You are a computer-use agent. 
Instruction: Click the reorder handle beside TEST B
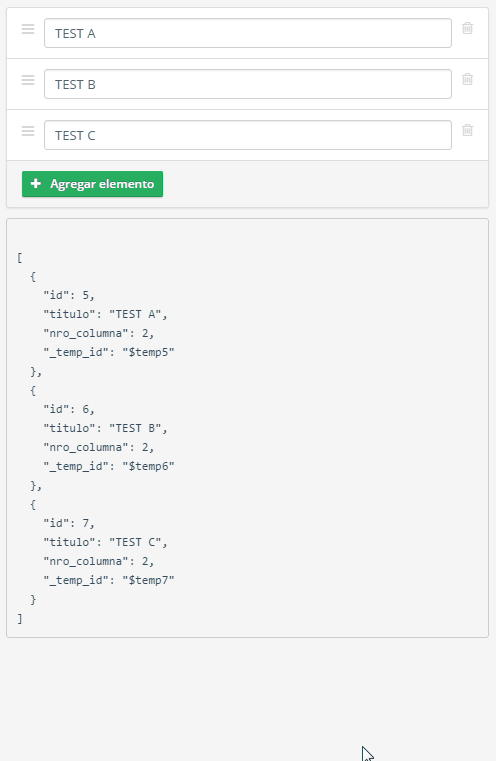(x=28, y=80)
